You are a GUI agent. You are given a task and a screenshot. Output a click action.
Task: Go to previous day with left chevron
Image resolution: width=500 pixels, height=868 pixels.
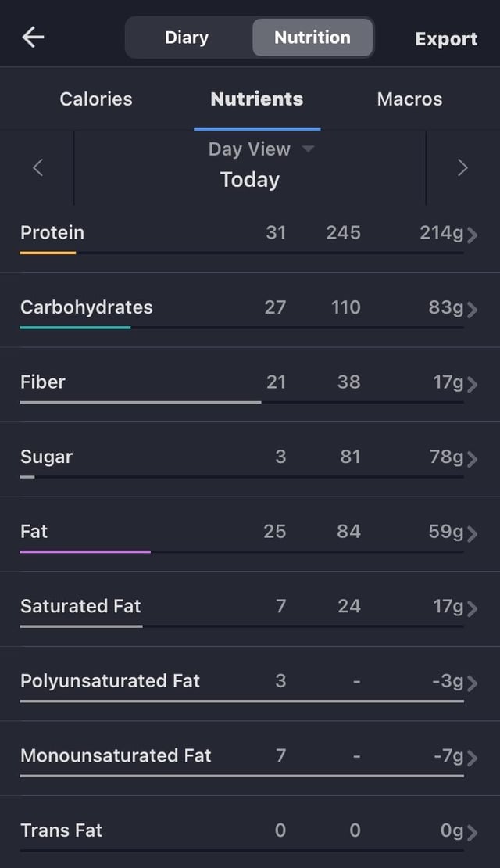coord(37,167)
